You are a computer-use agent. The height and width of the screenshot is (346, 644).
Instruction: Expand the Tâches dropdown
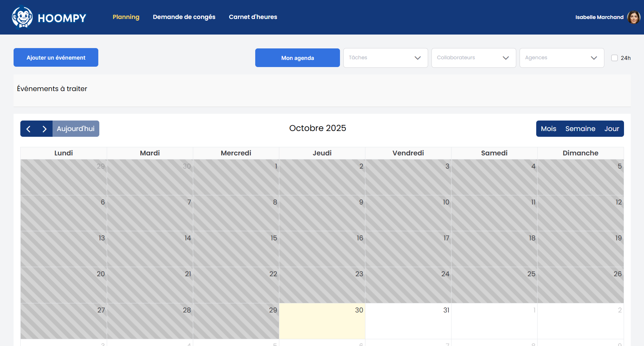[385, 58]
